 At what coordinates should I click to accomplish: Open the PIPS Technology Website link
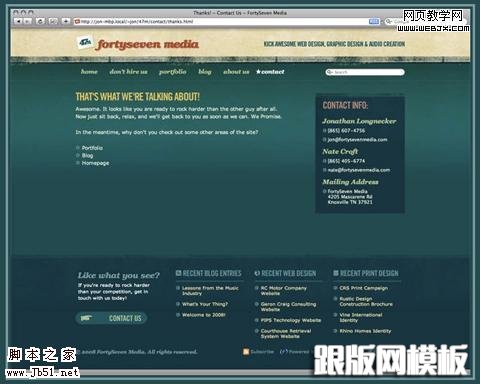[x=291, y=320]
